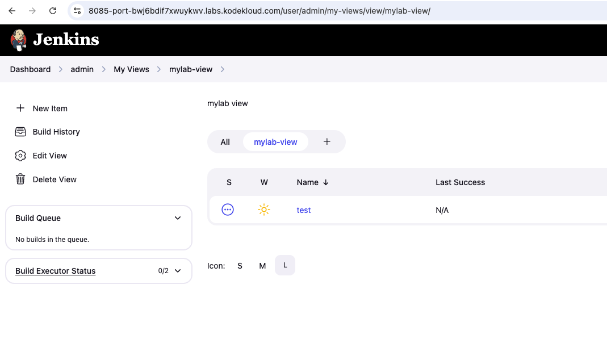Viewport: 607px width, 364px height.
Task: Click the Build History label
Action: pyautogui.click(x=56, y=132)
